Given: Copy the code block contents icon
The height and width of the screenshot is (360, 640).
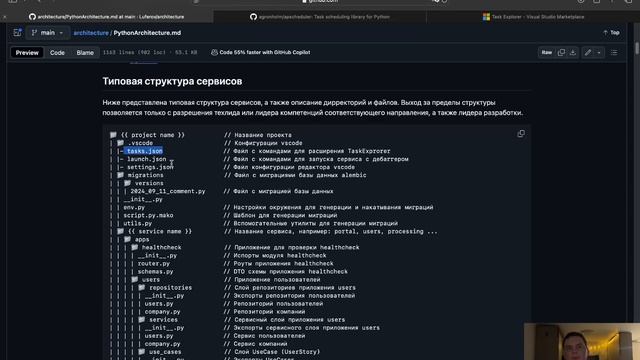Looking at the screenshot, I should pos(521,134).
